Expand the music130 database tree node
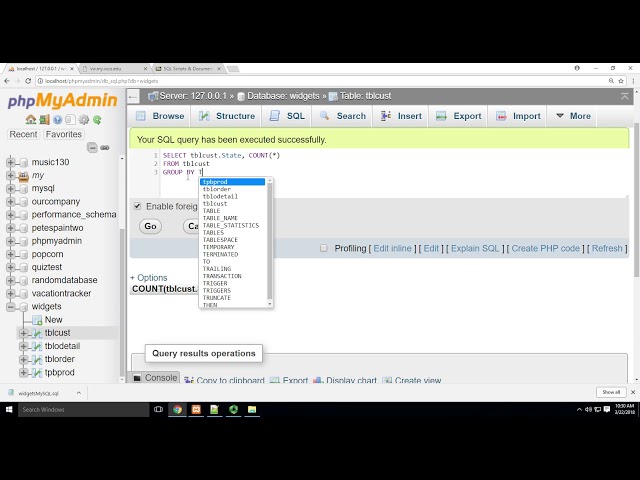Screen dimensions: 640x480 click(11, 162)
